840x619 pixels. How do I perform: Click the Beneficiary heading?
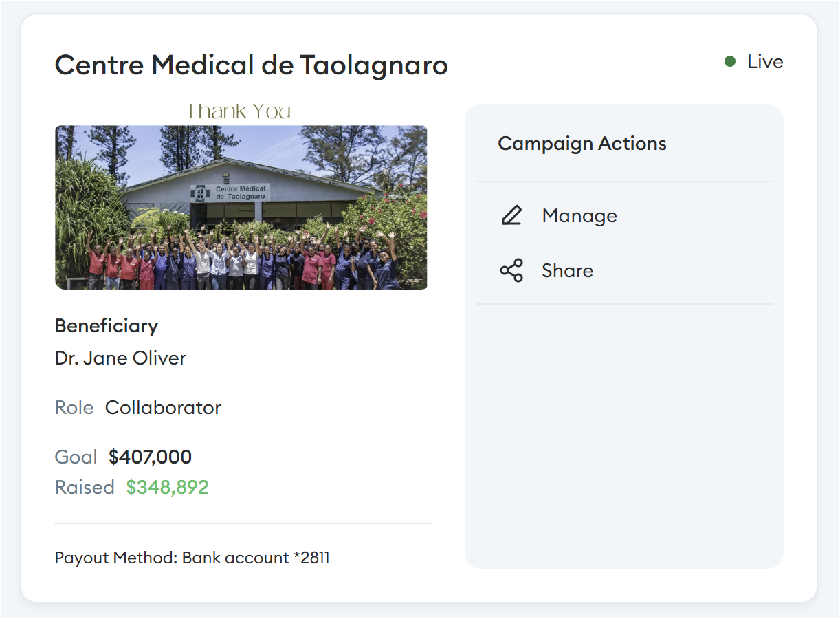coord(107,325)
